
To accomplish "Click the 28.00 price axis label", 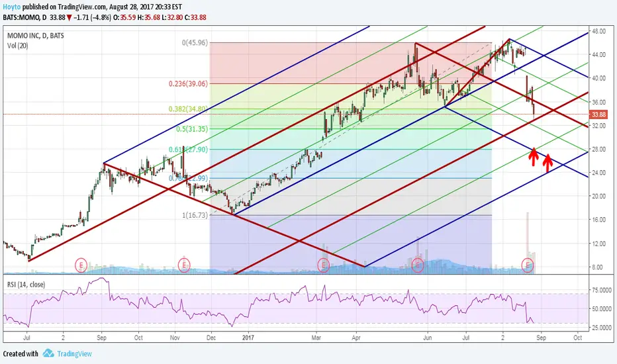I will (x=598, y=149).
